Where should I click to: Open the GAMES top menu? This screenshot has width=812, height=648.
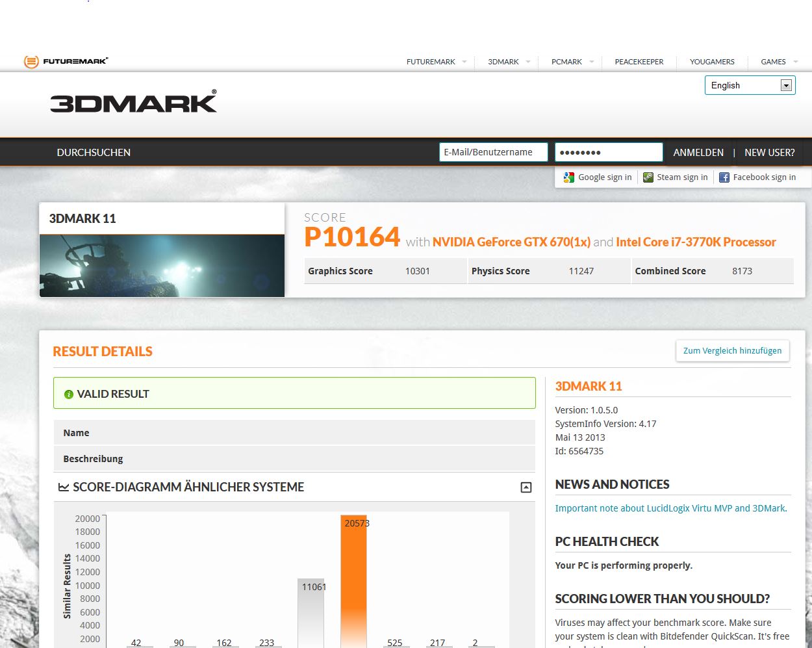click(773, 62)
